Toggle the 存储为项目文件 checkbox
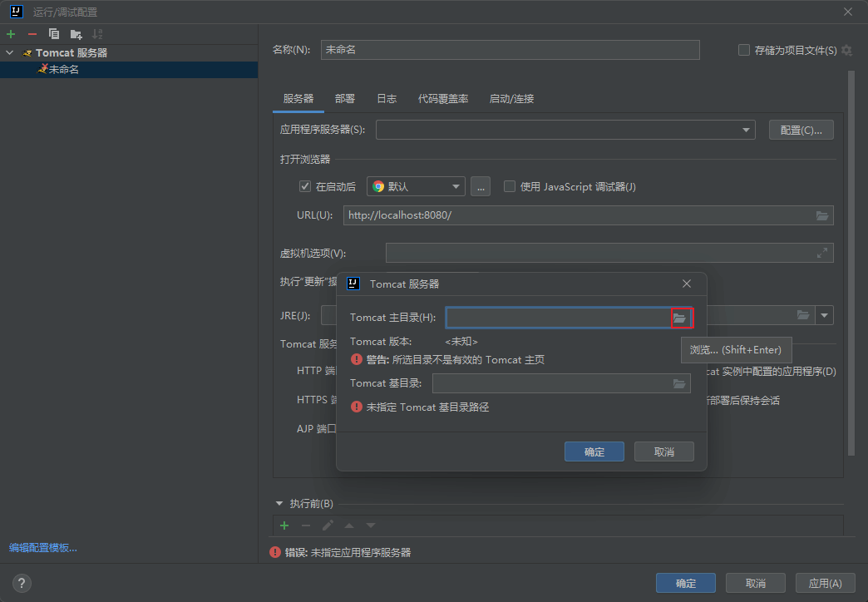The width and height of the screenshot is (868, 602). (744, 50)
